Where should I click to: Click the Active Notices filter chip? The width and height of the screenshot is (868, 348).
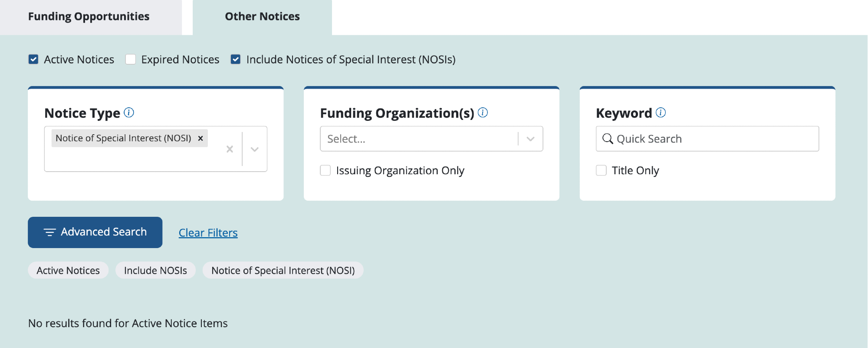click(x=68, y=270)
